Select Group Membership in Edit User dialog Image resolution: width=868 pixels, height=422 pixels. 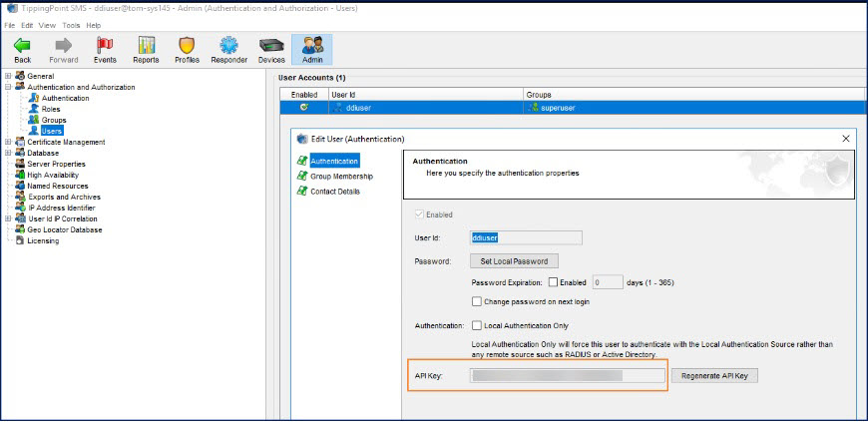(x=340, y=177)
